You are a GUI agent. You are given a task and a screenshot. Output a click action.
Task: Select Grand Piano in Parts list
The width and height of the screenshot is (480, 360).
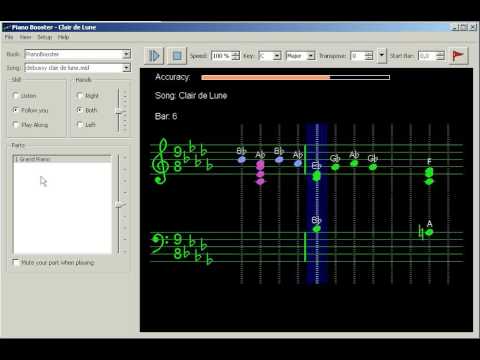pyautogui.click(x=62, y=159)
